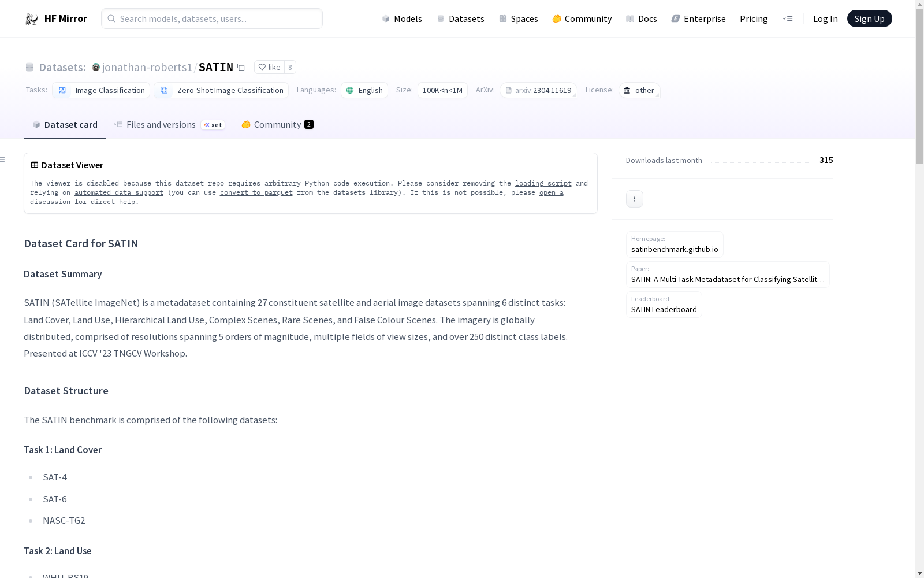The image size is (924, 578).
Task: Click the 'NASC-TG2' list item
Action: point(64,520)
